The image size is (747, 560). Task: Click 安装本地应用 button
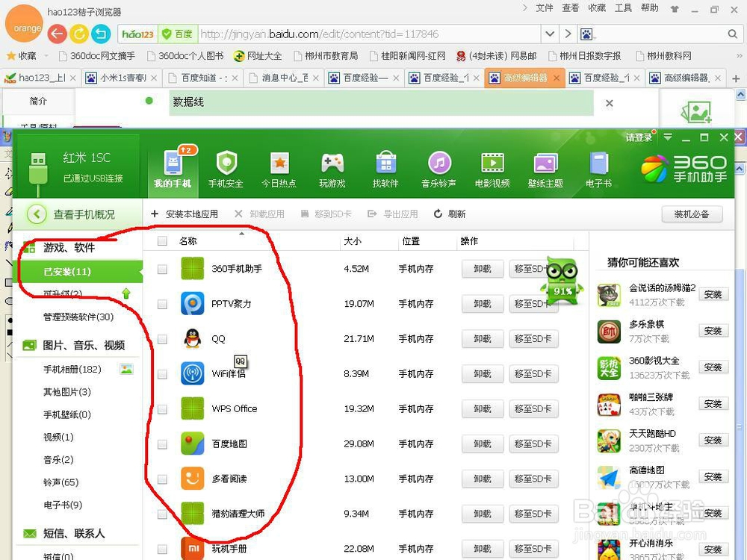(185, 214)
